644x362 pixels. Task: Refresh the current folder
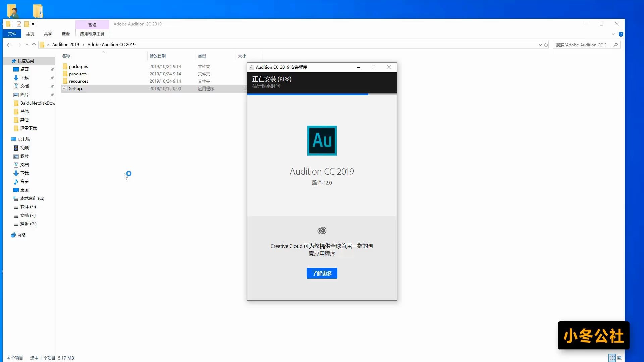[x=546, y=45]
